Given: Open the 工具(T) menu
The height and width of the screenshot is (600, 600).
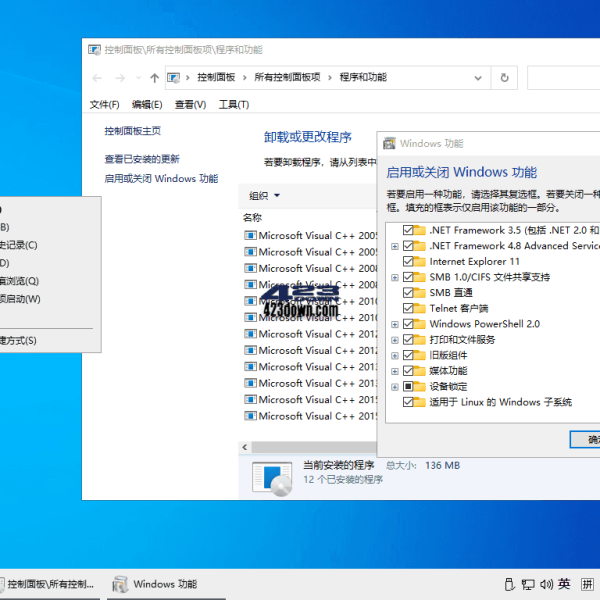Looking at the screenshot, I should tap(234, 105).
